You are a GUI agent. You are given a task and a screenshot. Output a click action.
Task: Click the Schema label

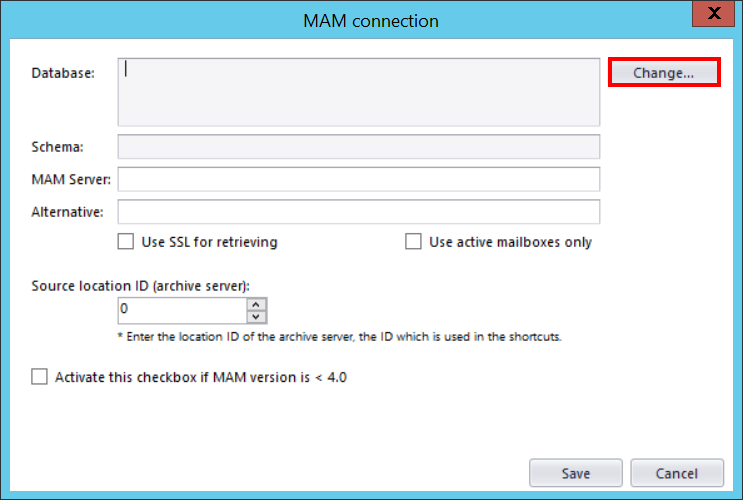(58, 147)
